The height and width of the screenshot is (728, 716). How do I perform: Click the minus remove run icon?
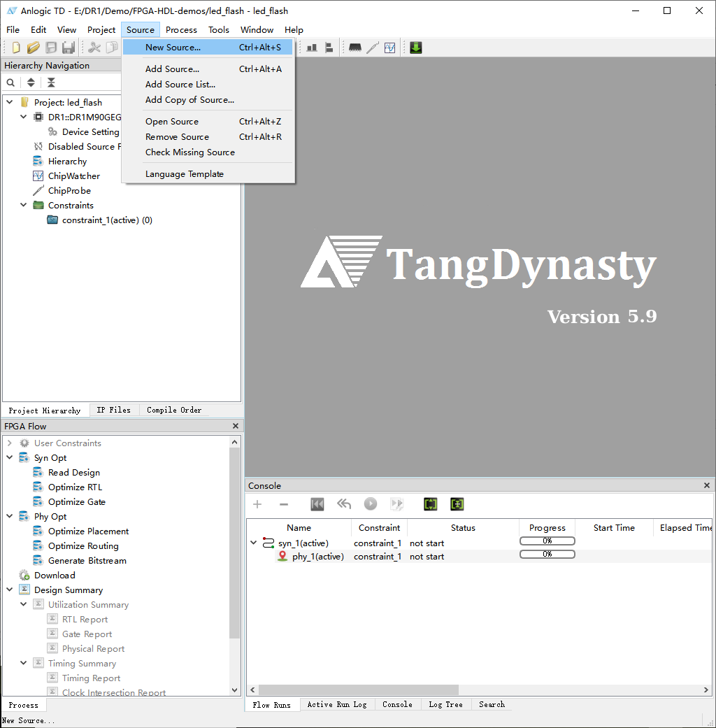284,504
